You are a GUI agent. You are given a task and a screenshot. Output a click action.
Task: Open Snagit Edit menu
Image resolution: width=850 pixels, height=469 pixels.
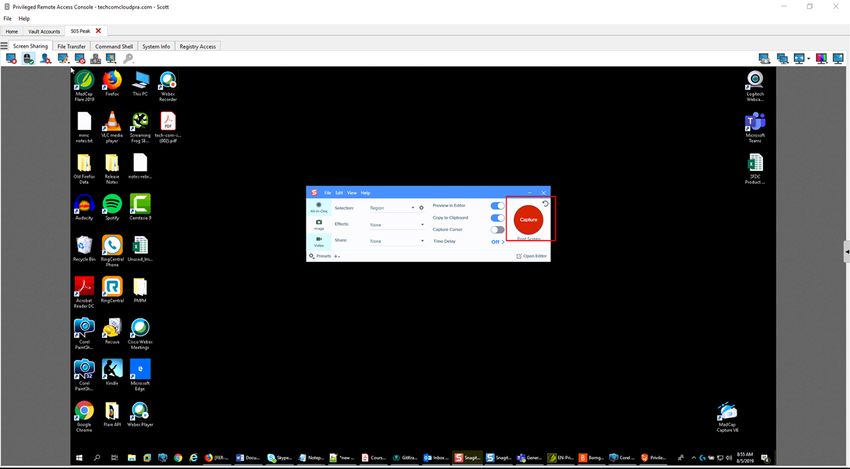point(339,193)
